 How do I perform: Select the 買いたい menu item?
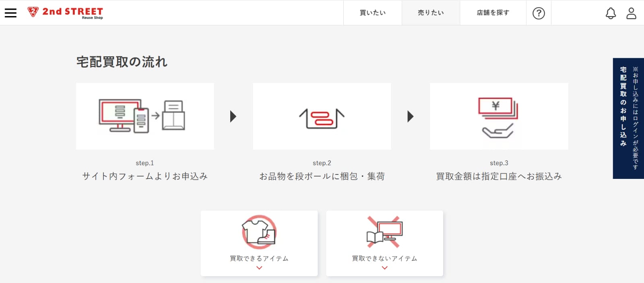(372, 13)
